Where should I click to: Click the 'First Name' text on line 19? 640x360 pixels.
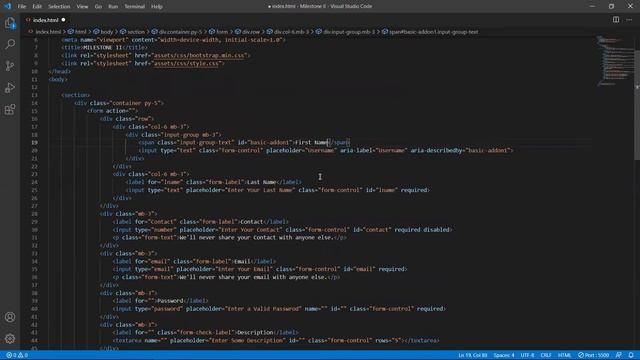coord(311,142)
